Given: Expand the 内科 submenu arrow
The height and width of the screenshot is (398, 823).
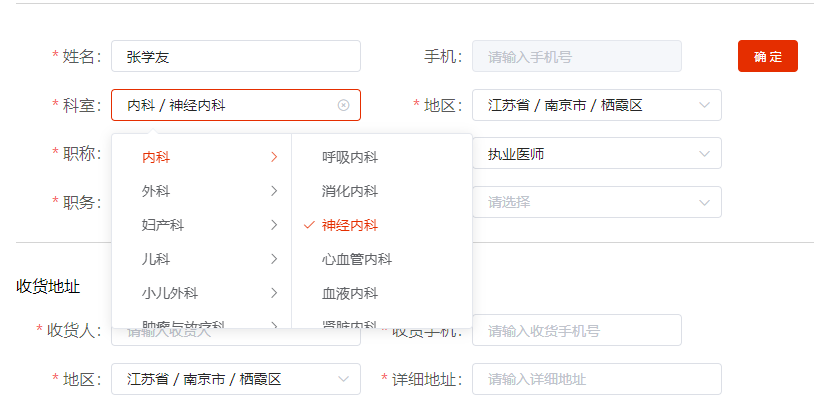Looking at the screenshot, I should tap(273, 157).
